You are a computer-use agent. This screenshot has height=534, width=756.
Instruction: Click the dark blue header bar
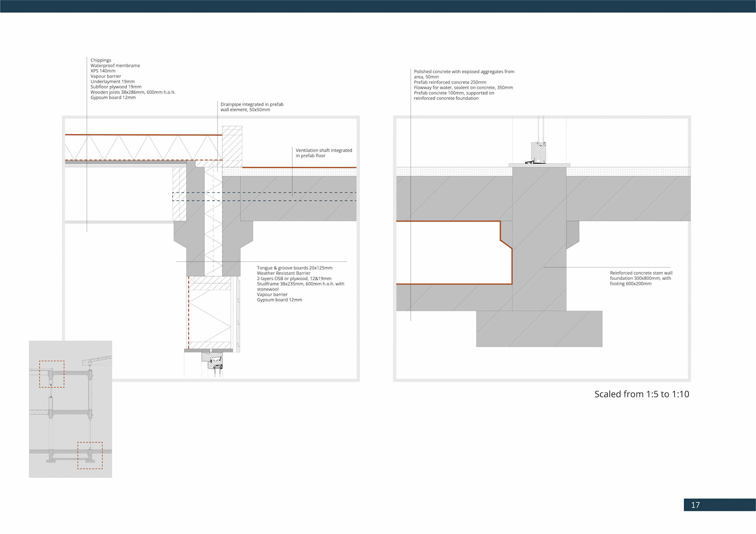pyautogui.click(x=378, y=6)
